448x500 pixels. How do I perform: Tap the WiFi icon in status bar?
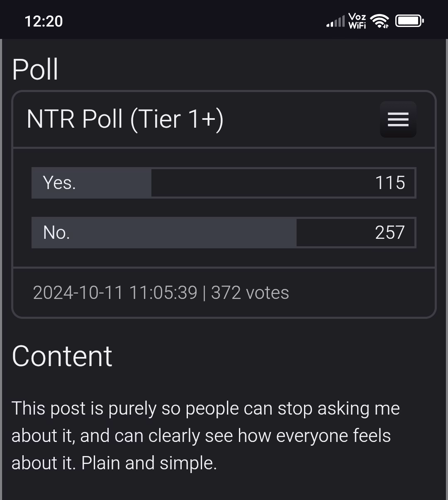coord(380,21)
